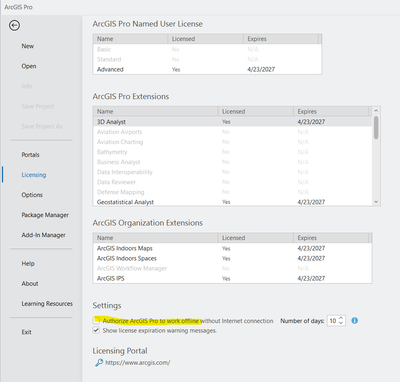Click Licensed header in Named User License table

205,39
